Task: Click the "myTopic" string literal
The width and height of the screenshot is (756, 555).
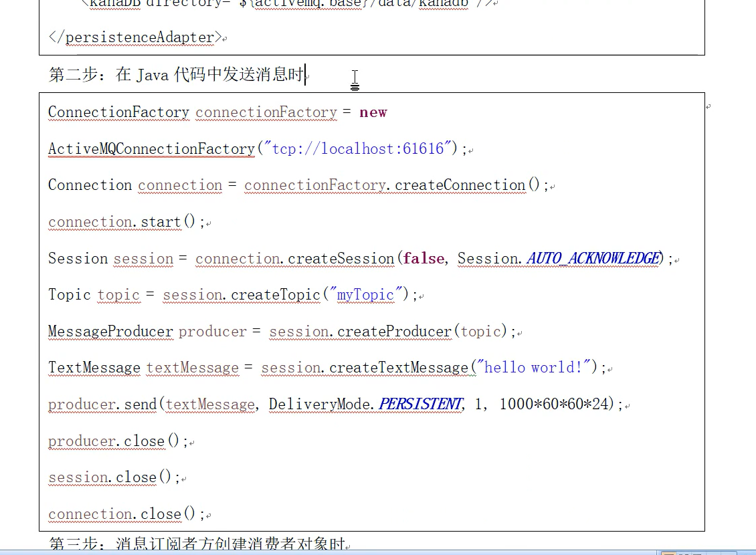Action: (365, 295)
